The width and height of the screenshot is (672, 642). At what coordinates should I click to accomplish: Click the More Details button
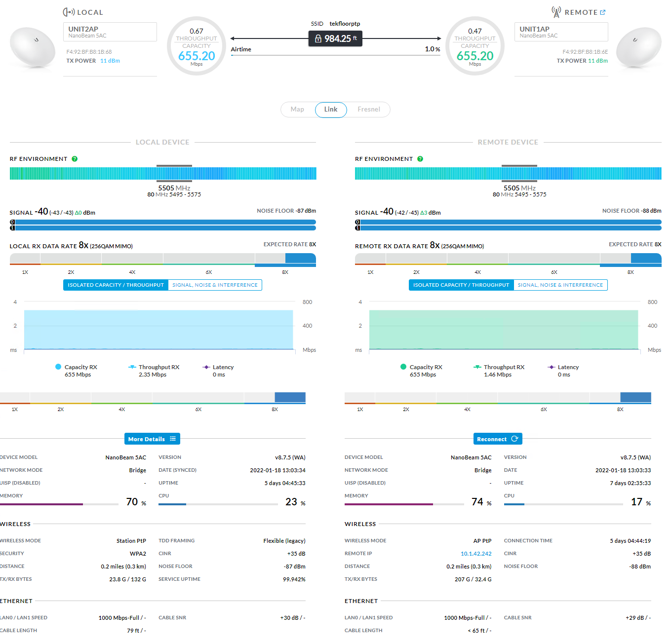click(152, 439)
